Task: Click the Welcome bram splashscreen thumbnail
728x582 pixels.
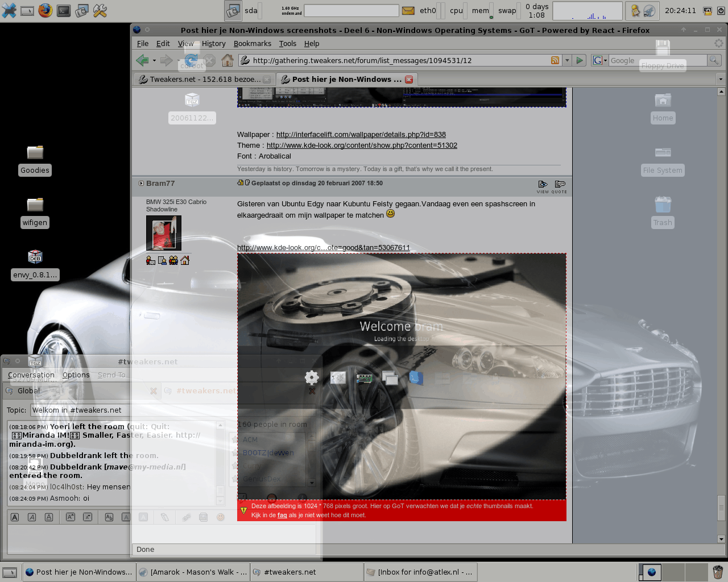Action: tap(402, 376)
